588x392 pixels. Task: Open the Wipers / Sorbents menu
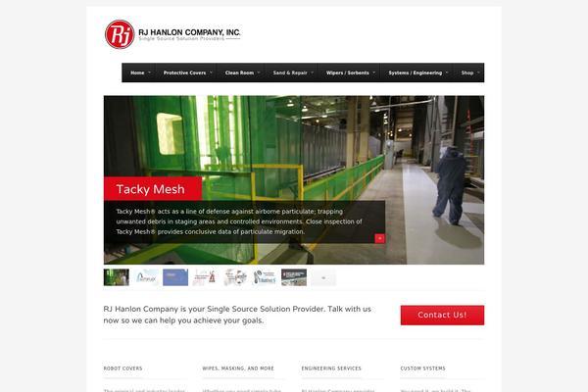click(x=348, y=73)
